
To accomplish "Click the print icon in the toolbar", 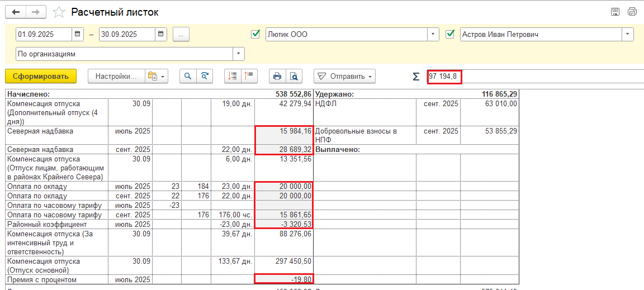I will click(277, 77).
